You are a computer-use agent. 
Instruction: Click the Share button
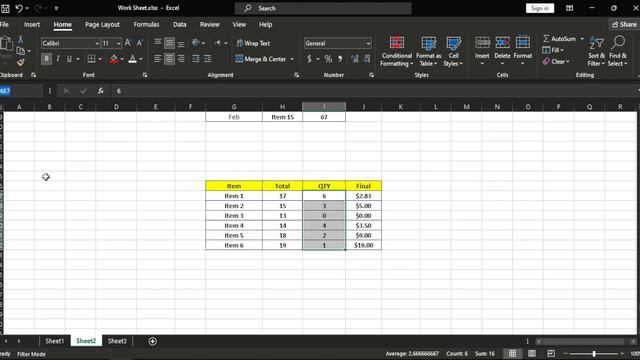[x=624, y=24]
